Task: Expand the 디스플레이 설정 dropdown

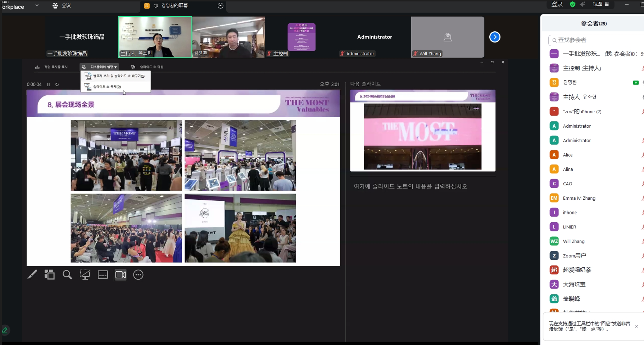Action: pyautogui.click(x=100, y=67)
